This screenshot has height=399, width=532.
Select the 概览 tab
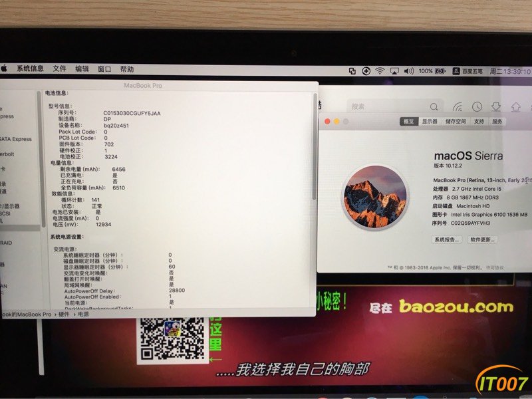click(408, 122)
